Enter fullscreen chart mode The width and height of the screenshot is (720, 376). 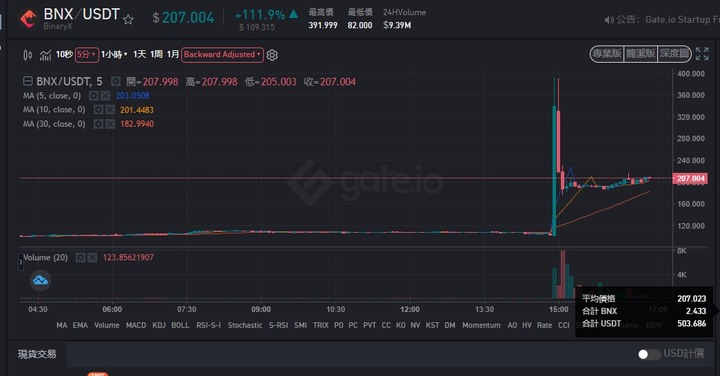[x=702, y=54]
